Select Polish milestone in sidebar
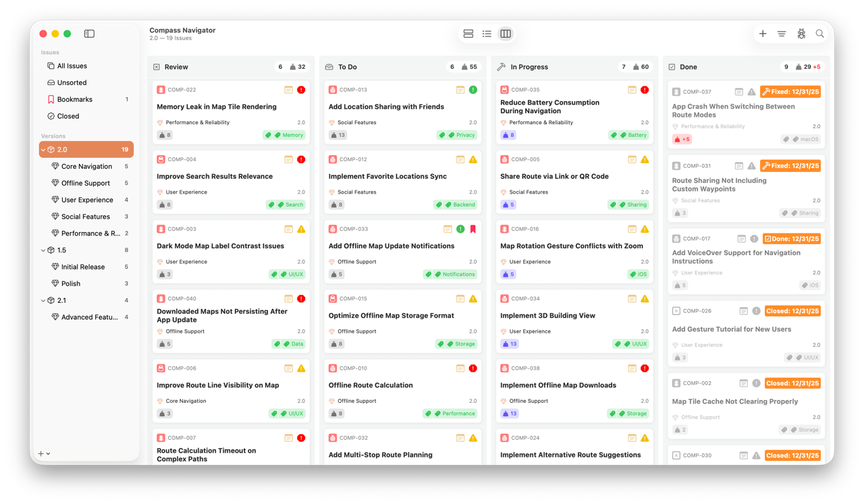The image size is (864, 504). [86, 283]
